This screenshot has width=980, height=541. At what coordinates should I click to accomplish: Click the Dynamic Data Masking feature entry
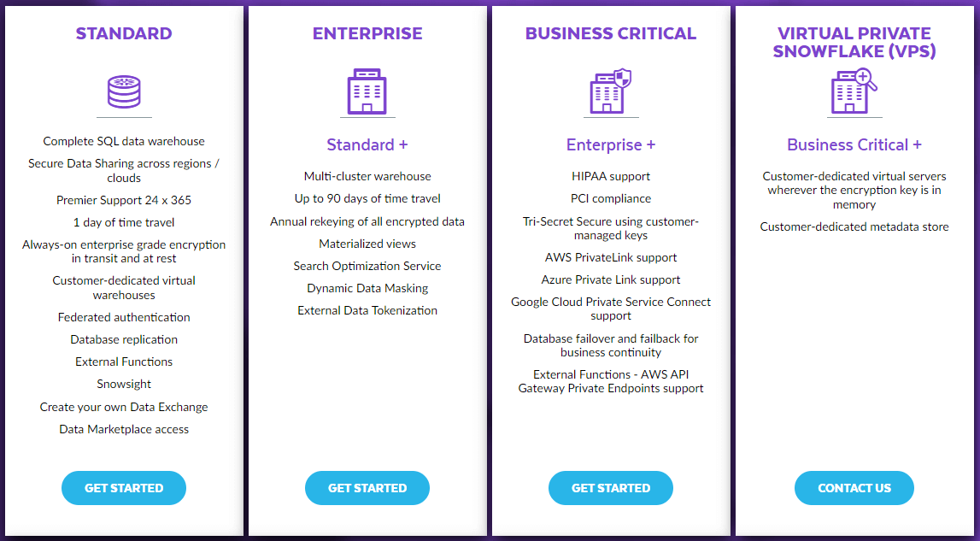pos(367,288)
